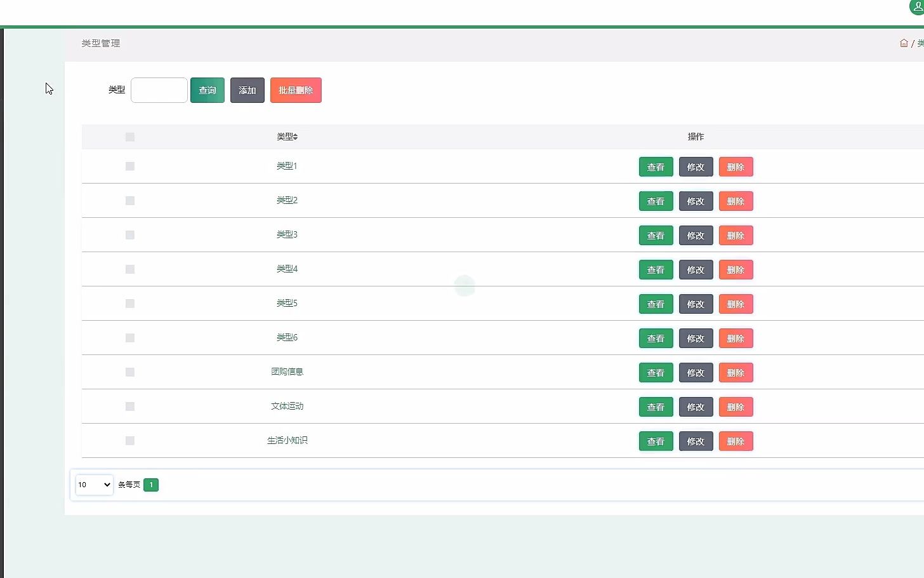Check the box for 类型2 row
Screen dimensions: 924x578
click(x=130, y=201)
